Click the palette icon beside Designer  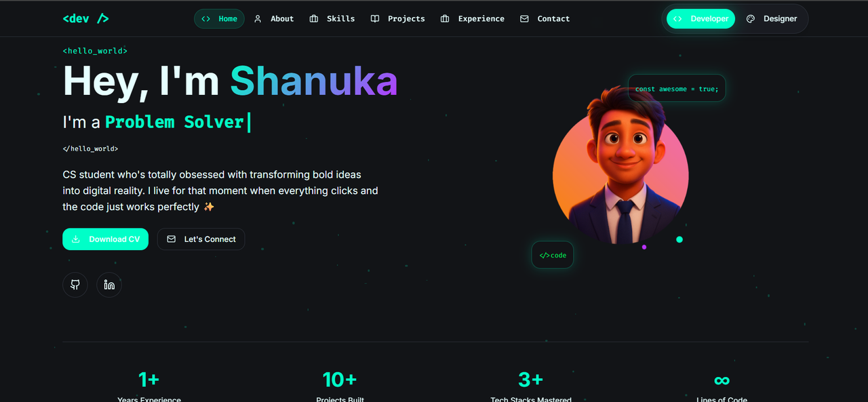(x=751, y=19)
